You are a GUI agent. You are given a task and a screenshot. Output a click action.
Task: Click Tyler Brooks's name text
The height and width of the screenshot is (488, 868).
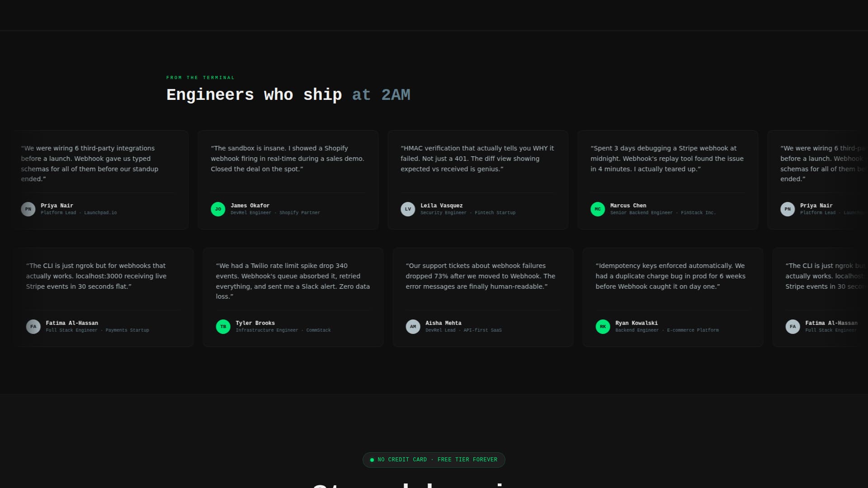(255, 323)
